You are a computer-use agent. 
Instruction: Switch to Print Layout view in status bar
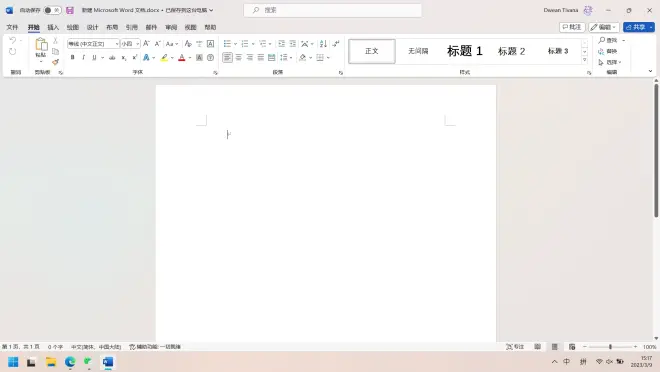click(555, 347)
